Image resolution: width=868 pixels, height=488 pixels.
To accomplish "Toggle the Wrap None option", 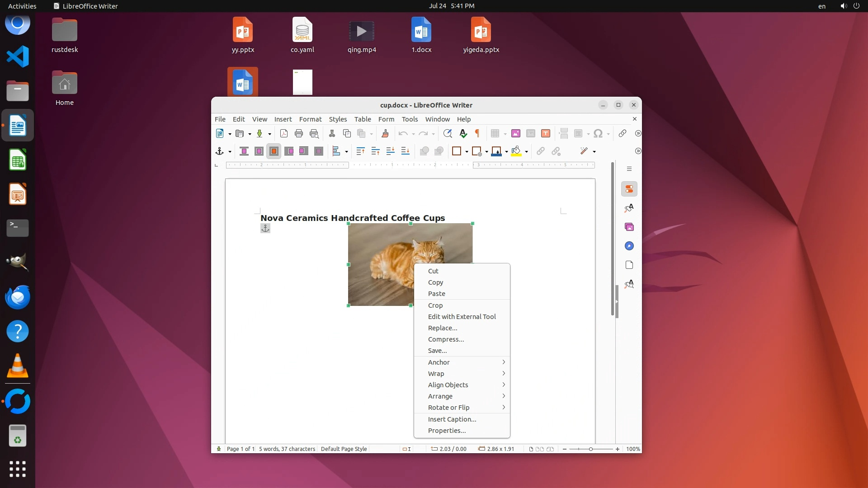I will [x=244, y=151].
